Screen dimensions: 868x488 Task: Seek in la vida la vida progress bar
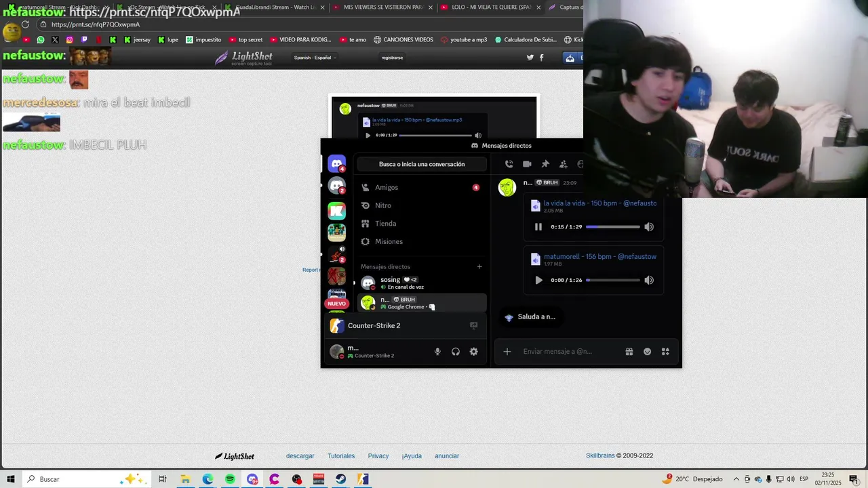(613, 227)
